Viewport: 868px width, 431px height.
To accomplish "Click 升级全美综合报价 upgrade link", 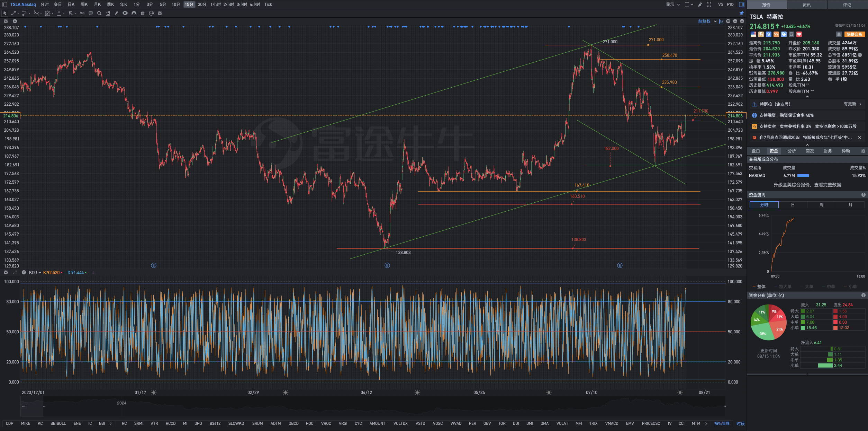I will coord(807,185).
